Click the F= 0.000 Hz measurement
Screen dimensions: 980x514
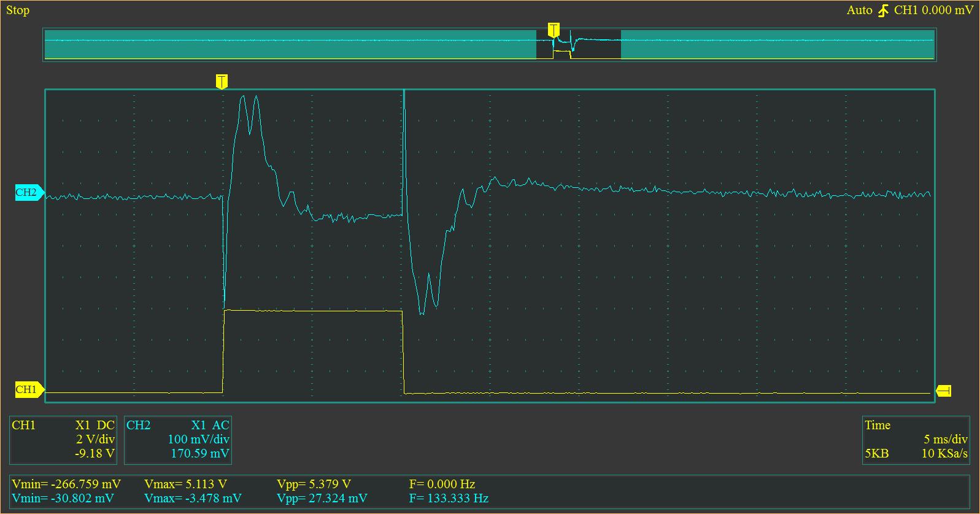click(x=442, y=484)
